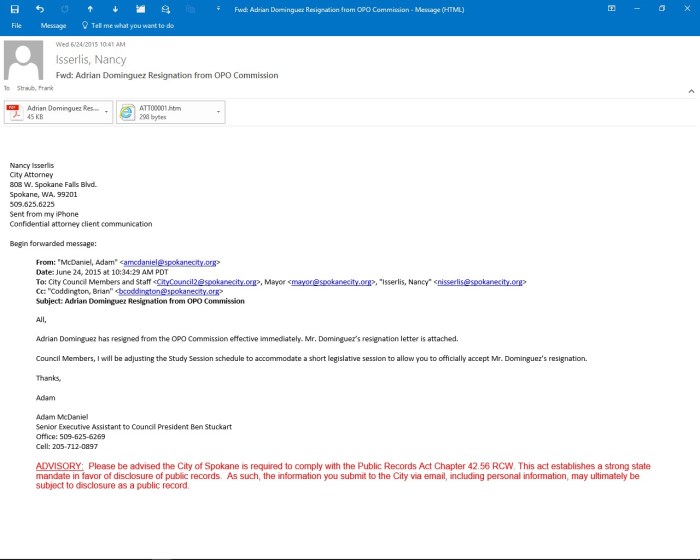Image resolution: width=700 pixels, height=560 pixels.
Task: Expand dropdown arrow on ATT00001.htm attachment
Action: (218, 112)
